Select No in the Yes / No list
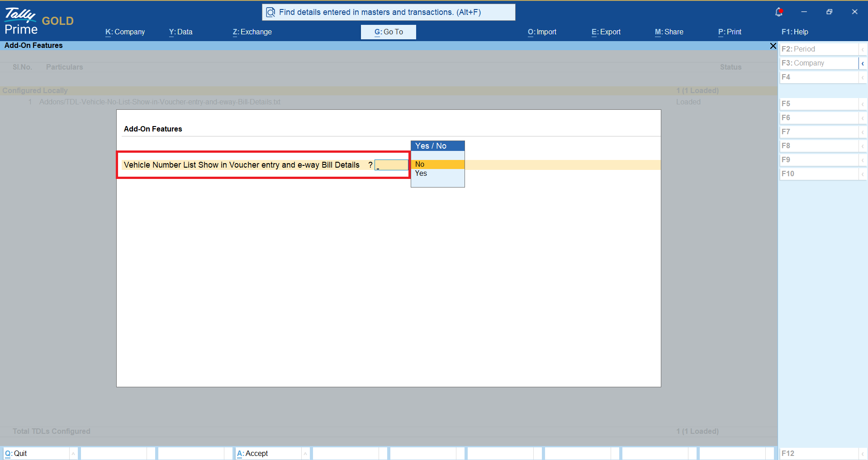Image resolution: width=868 pixels, height=460 pixels. click(437, 164)
